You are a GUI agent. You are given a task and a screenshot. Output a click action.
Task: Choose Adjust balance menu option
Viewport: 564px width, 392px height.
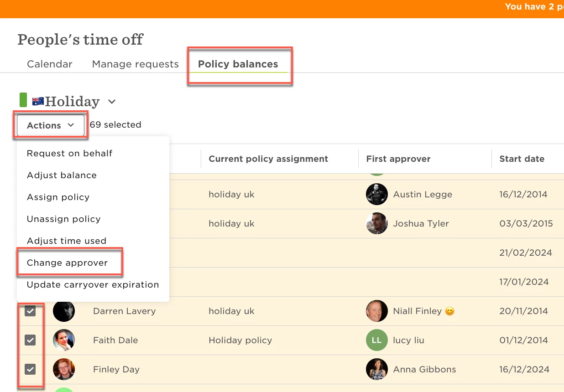(62, 175)
